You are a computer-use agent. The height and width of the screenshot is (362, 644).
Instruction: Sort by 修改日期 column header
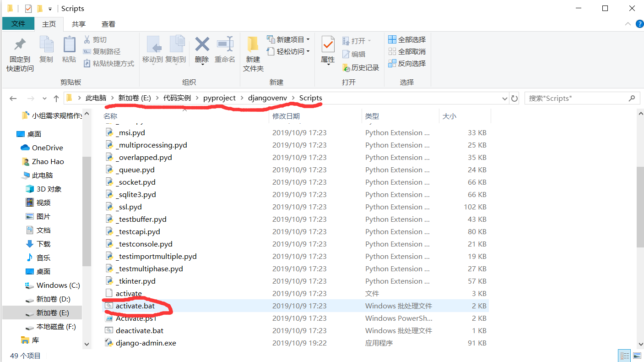[286, 116]
